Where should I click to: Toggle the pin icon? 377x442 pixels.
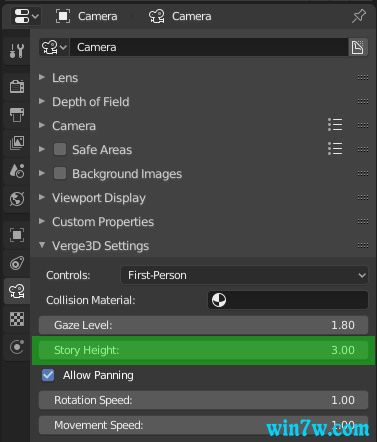pyautogui.click(x=359, y=16)
